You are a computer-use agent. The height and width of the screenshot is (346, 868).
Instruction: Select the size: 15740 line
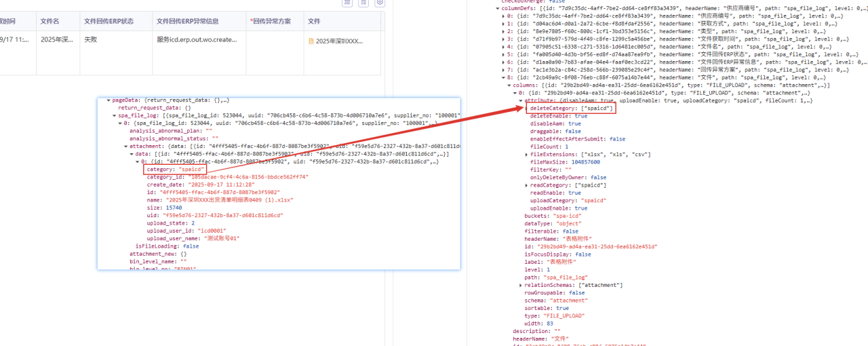(163, 208)
